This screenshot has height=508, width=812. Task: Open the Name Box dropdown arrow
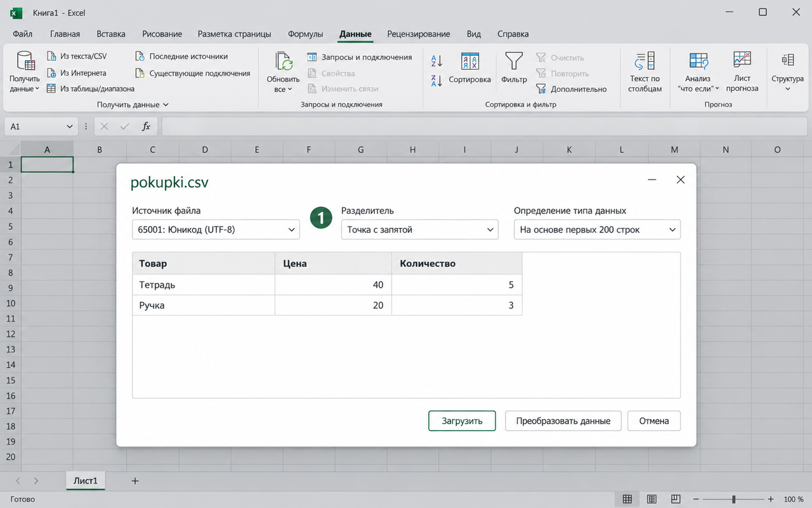pyautogui.click(x=70, y=126)
